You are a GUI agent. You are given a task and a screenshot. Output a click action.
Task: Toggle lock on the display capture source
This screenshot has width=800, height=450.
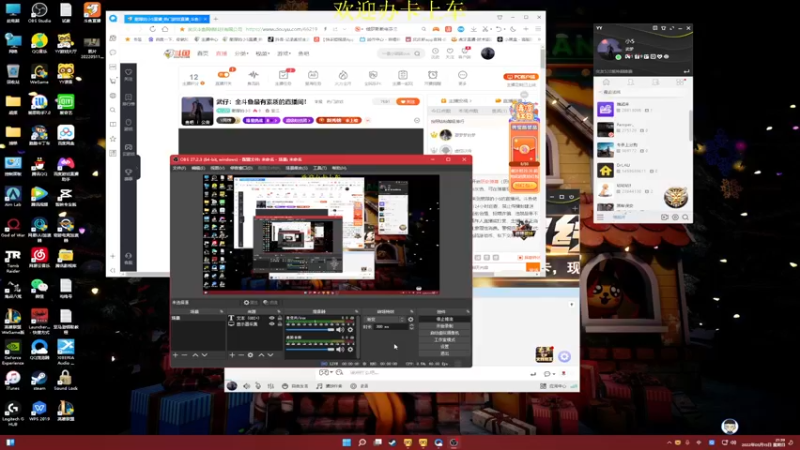pos(280,324)
